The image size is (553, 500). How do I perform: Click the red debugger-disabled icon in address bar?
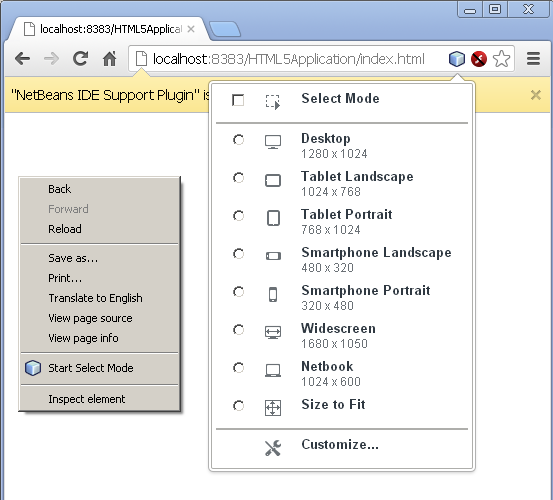point(479,59)
